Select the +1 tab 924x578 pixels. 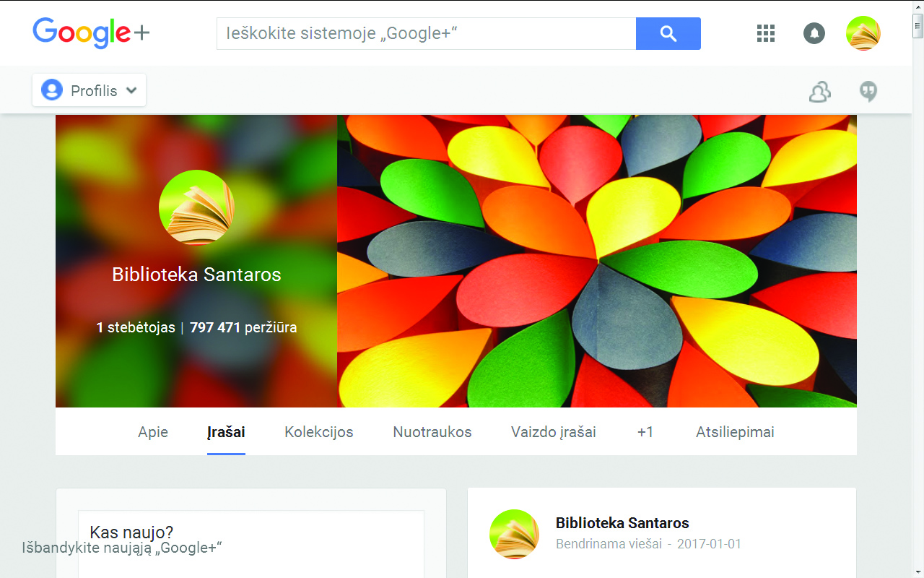[645, 432]
